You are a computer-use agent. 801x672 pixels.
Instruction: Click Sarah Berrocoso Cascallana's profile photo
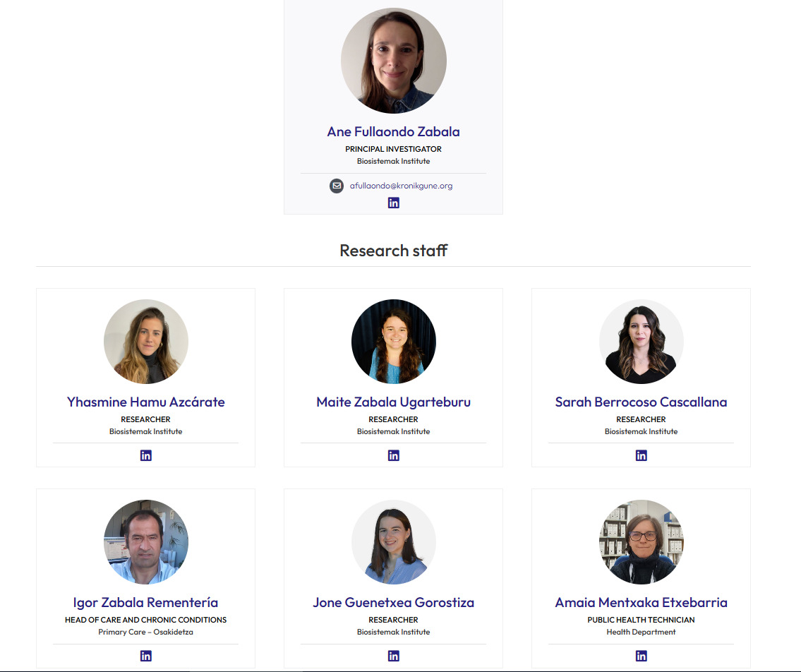click(x=641, y=342)
